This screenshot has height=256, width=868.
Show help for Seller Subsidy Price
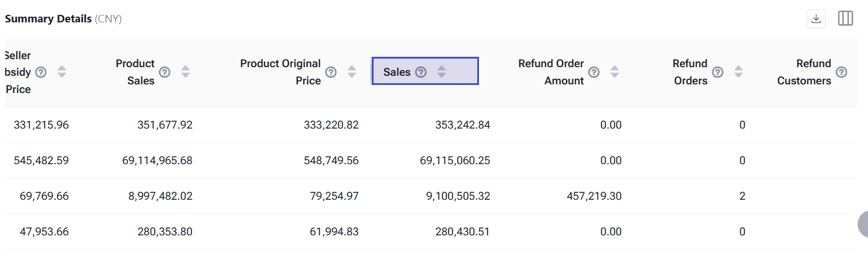click(41, 72)
